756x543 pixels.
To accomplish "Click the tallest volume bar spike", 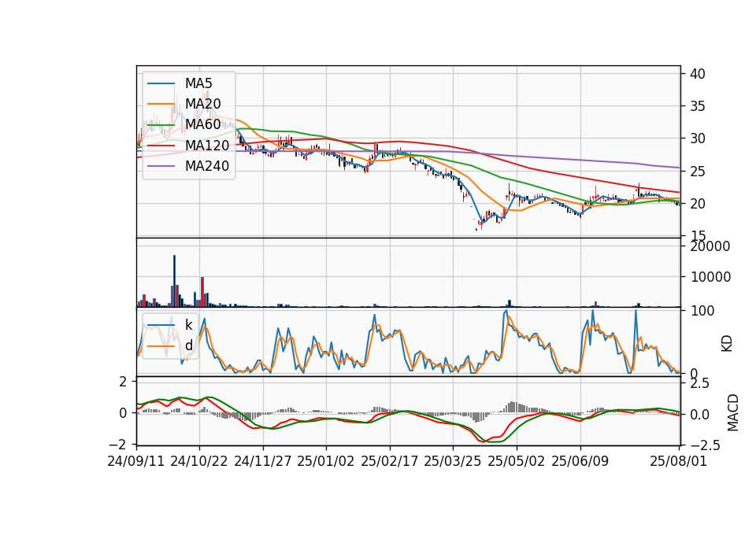I will pyautogui.click(x=175, y=281).
